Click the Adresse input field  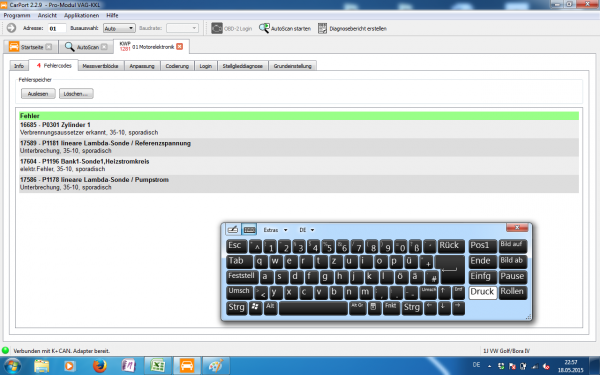[x=57, y=28]
